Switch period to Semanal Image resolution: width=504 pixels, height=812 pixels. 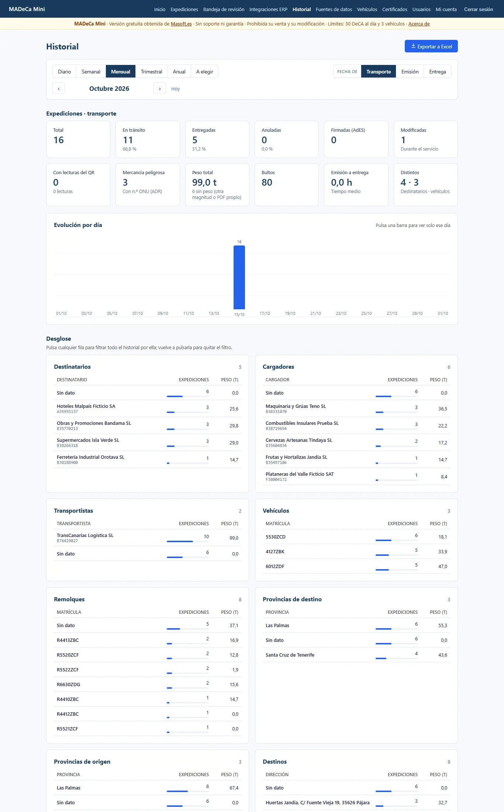91,72
